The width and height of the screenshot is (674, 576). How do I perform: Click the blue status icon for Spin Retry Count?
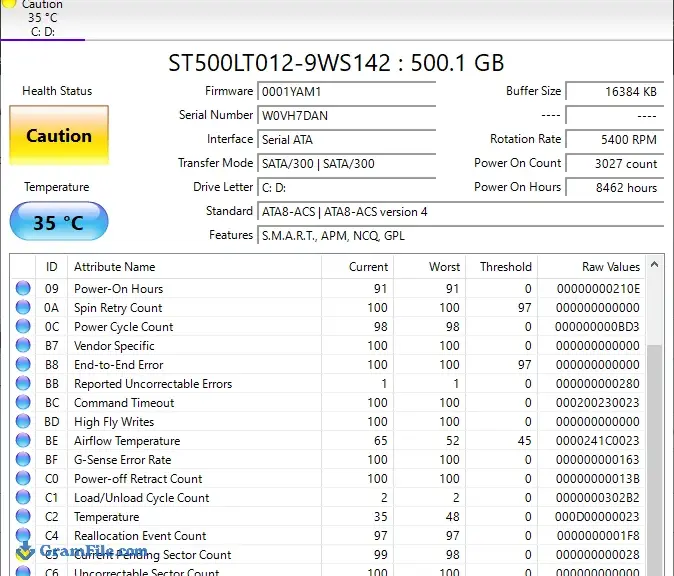23,307
